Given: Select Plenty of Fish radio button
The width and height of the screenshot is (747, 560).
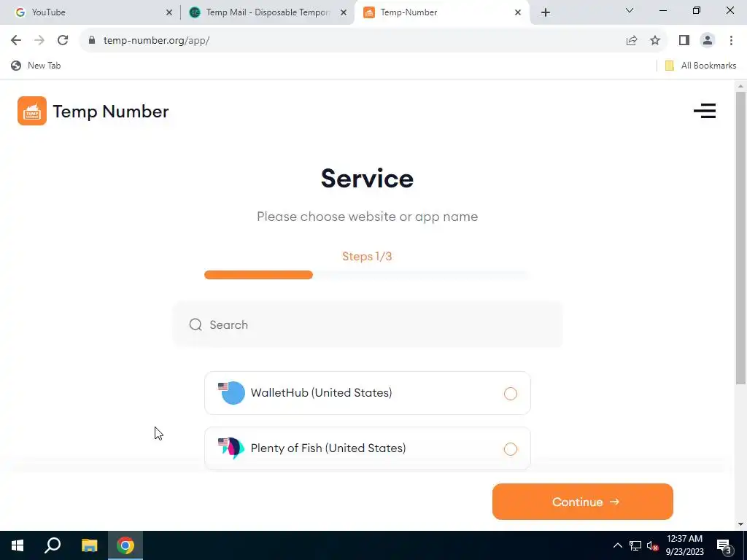Looking at the screenshot, I should [x=510, y=448].
